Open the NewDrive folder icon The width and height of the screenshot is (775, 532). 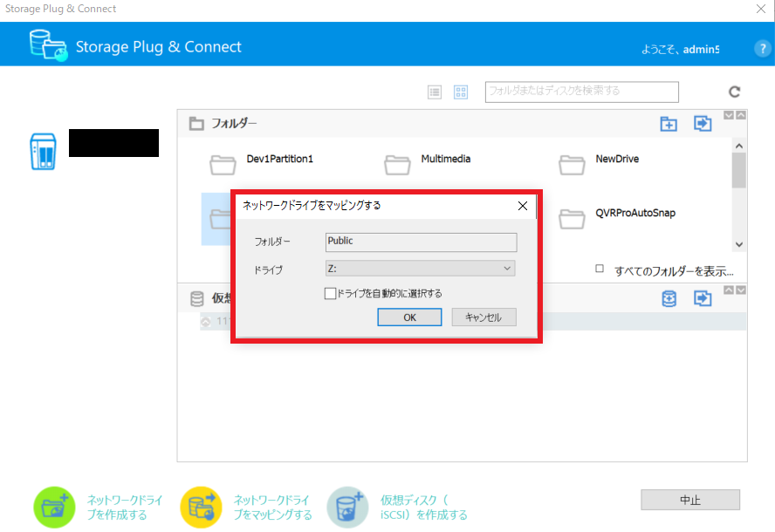(572, 165)
